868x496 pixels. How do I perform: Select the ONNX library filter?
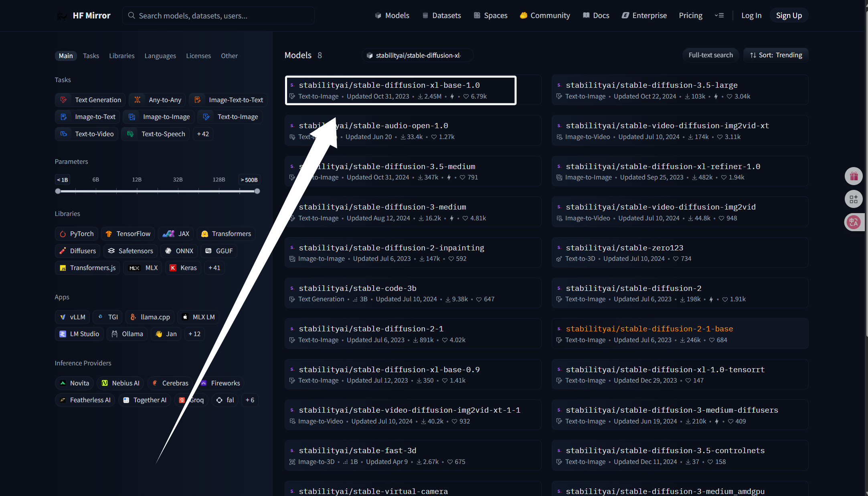[x=179, y=251]
